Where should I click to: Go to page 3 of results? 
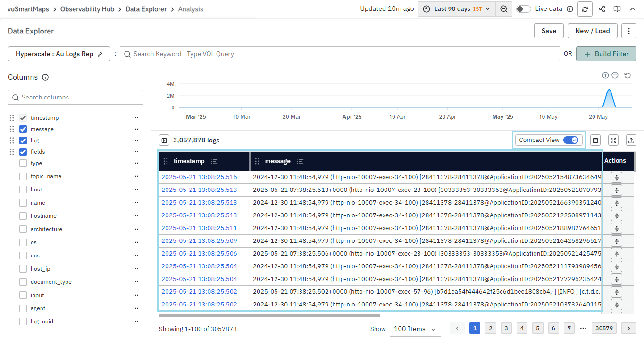click(x=506, y=328)
